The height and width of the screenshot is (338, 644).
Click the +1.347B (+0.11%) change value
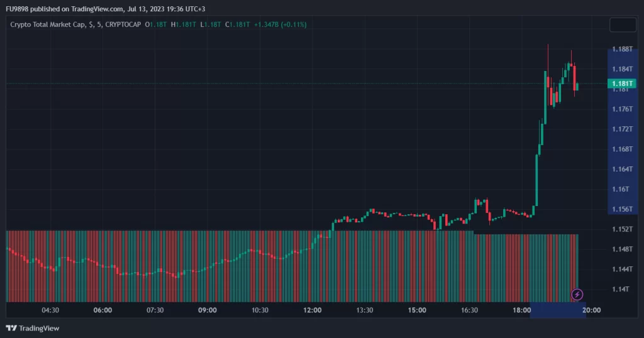280,25
